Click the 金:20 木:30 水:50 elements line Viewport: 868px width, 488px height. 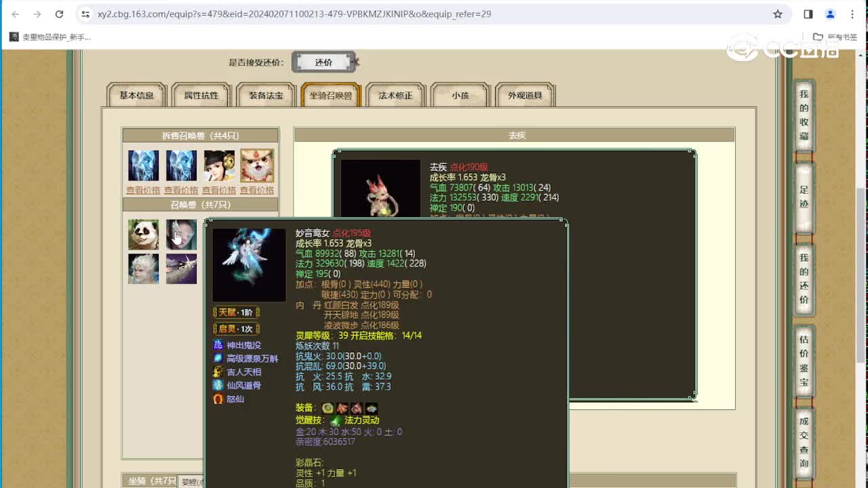coord(349,432)
